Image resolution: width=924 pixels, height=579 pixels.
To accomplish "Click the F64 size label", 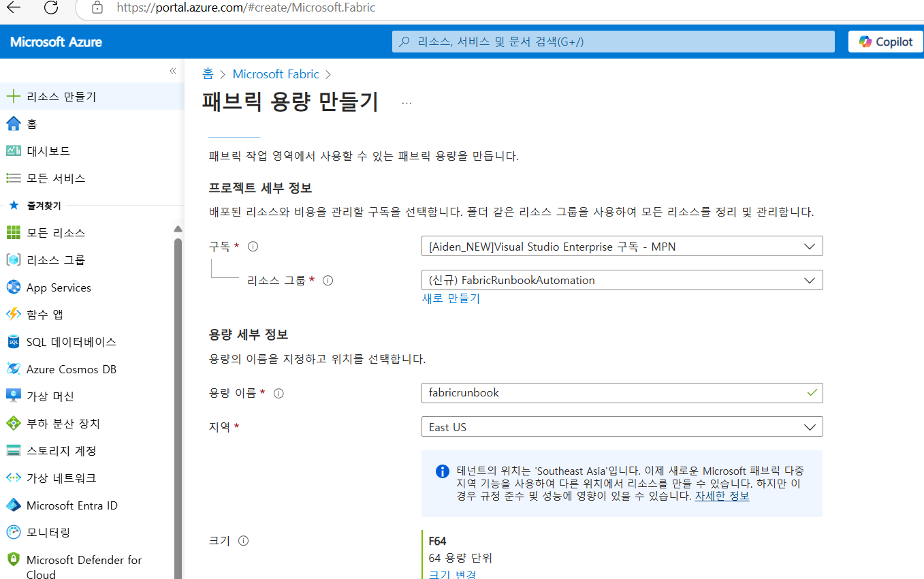I will pyautogui.click(x=437, y=541).
